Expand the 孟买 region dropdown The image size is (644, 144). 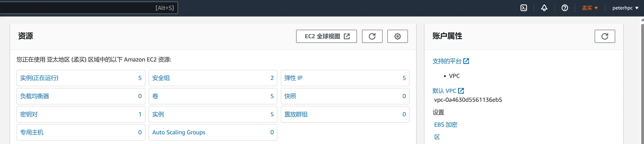589,8
